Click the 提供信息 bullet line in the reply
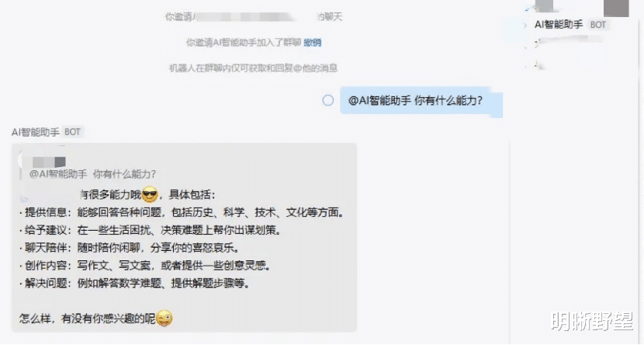644x345 pixels. point(182,213)
